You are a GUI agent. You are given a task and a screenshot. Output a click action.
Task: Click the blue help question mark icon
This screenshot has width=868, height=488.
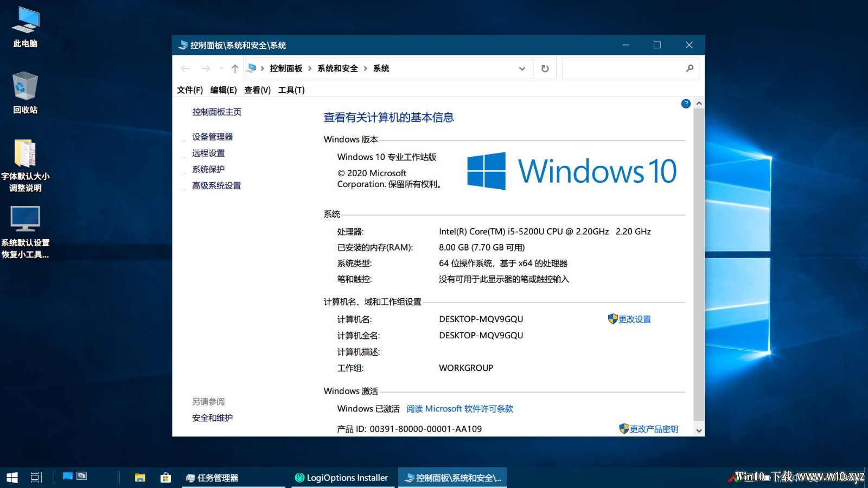[x=686, y=104]
